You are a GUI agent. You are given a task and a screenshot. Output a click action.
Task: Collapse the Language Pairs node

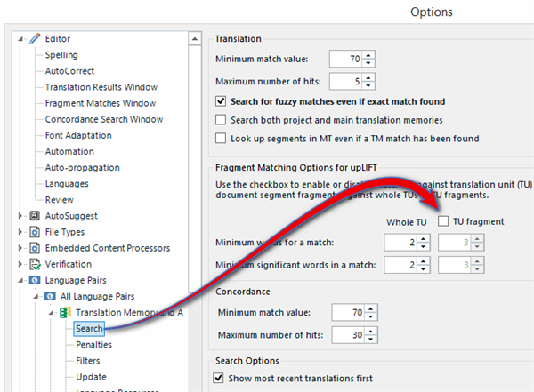20,281
